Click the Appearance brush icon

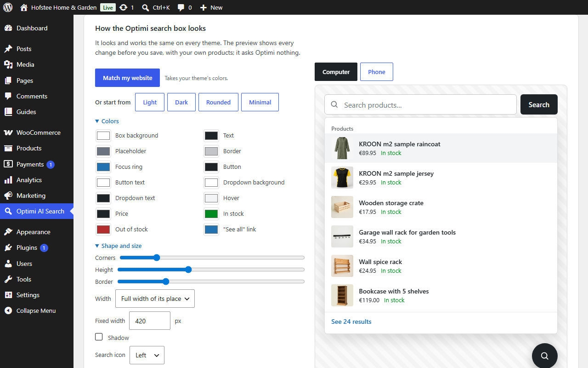(x=8, y=232)
